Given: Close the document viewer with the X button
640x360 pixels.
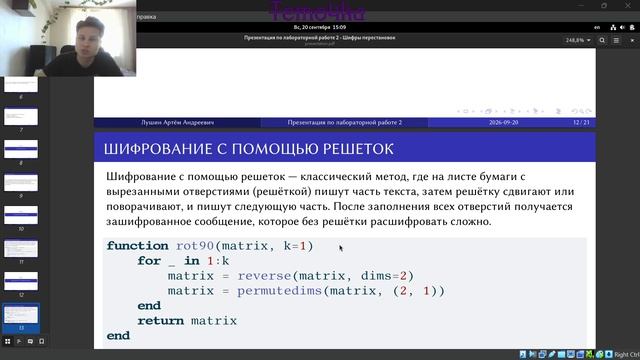Looking at the screenshot, I should coord(632,40).
